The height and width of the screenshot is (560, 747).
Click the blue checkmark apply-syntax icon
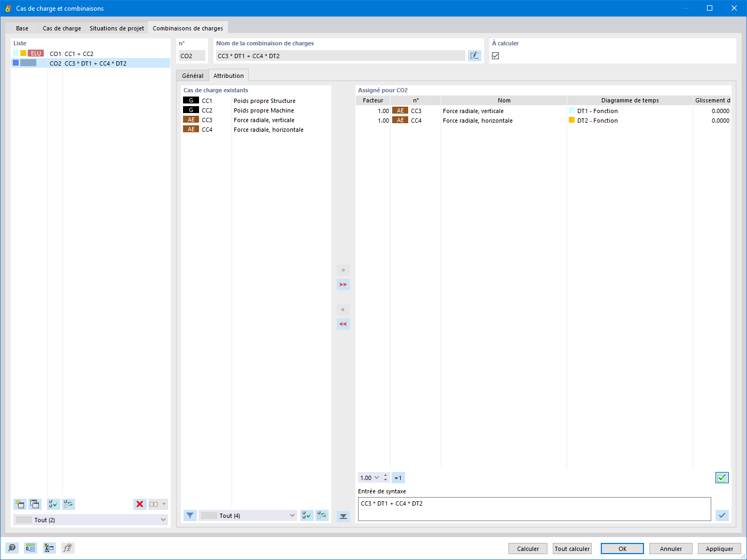722,515
